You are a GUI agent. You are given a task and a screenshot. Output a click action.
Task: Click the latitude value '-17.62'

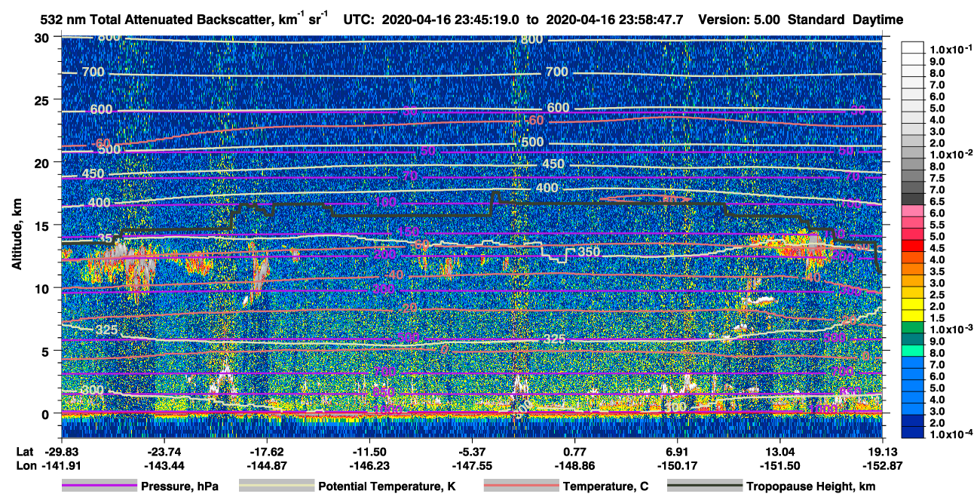pyautogui.click(x=267, y=451)
